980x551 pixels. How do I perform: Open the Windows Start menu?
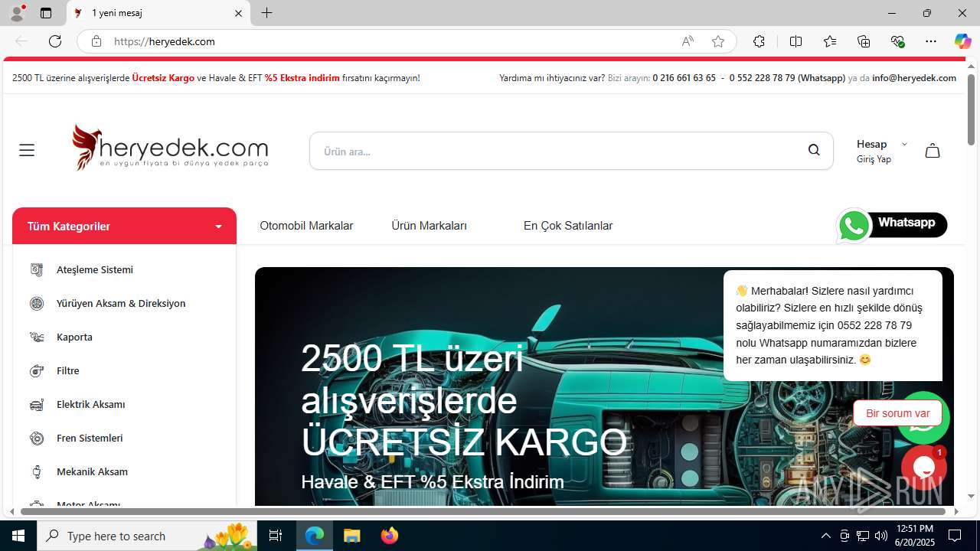(x=18, y=536)
